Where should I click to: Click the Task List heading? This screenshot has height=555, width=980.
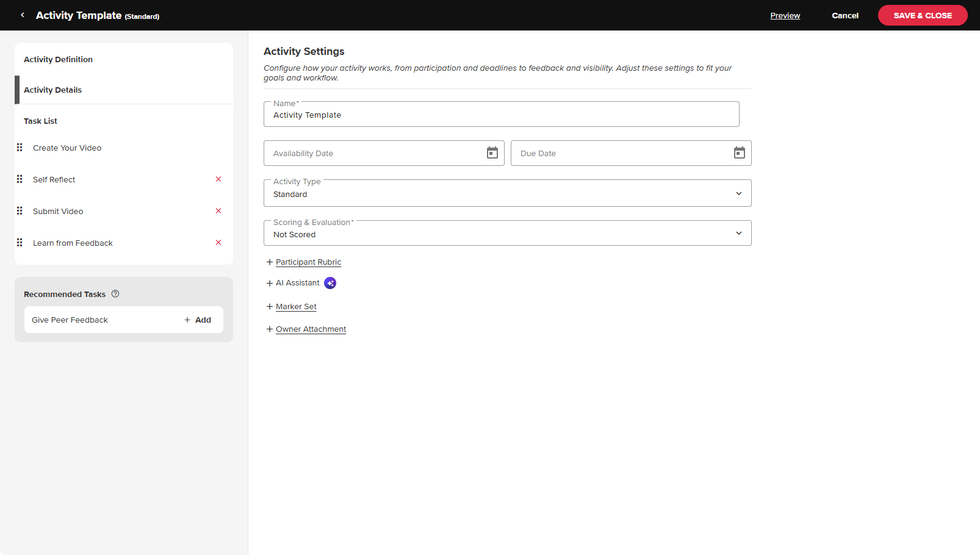(40, 121)
